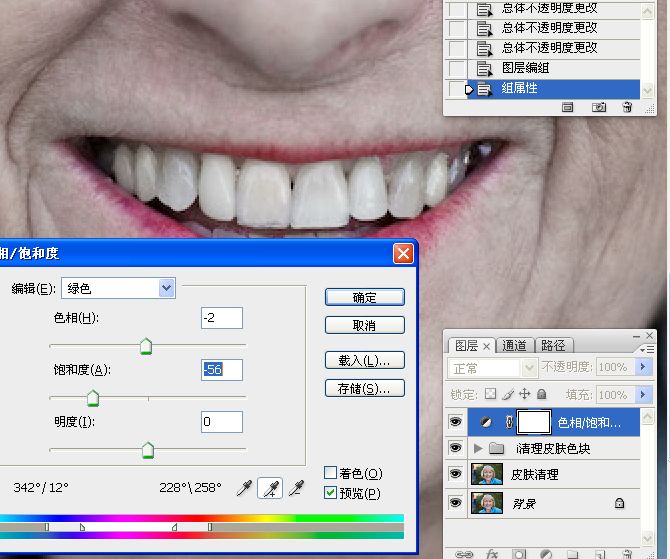
Task: Hide the 清理皮肤色块 group
Action: coord(455,448)
